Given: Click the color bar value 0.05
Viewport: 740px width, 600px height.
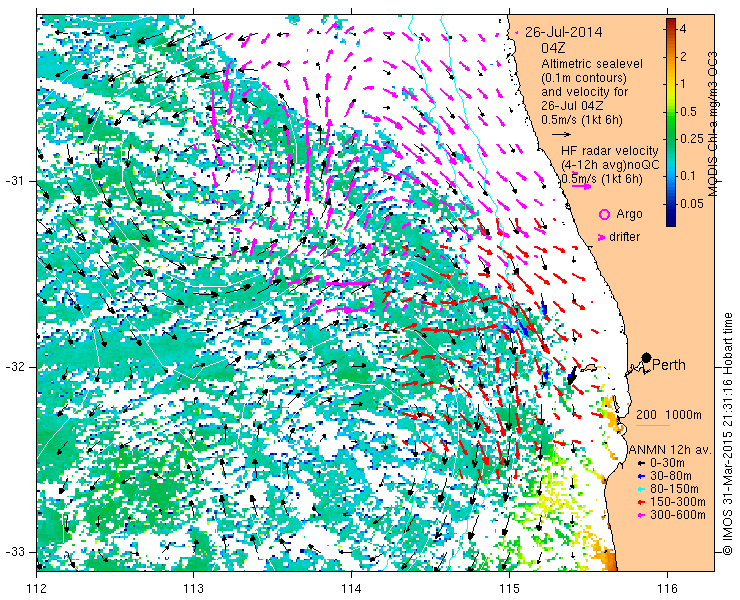Looking at the screenshot, I should point(691,203).
